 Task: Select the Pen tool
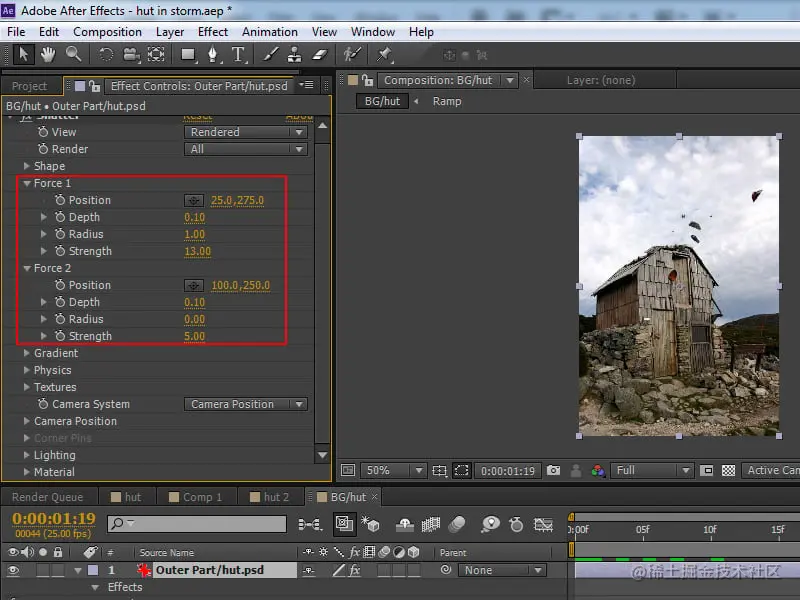(212, 54)
